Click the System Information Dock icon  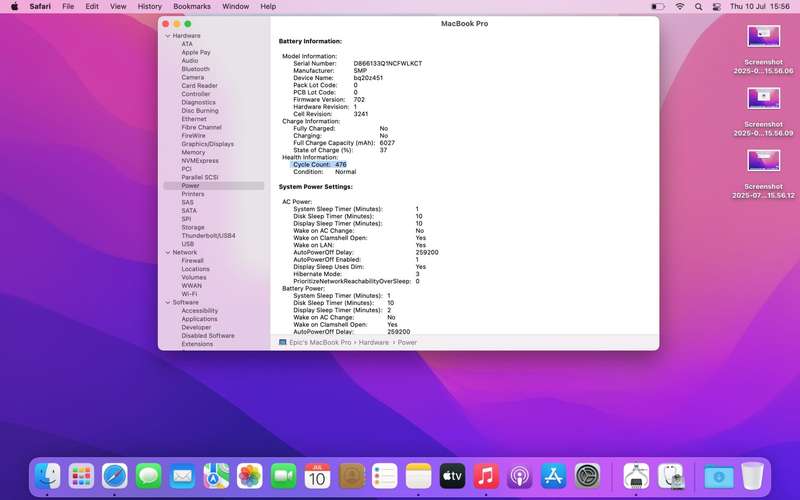(x=636, y=476)
